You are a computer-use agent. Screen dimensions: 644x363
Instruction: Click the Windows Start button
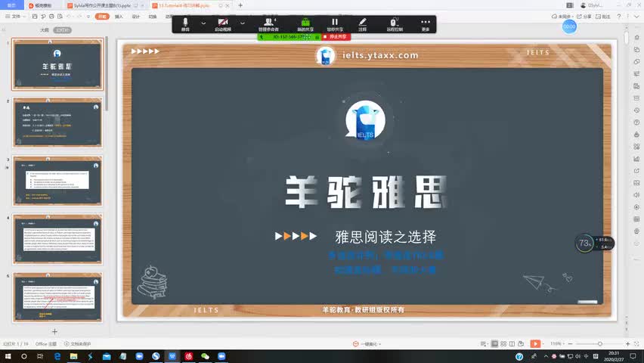tap(8, 356)
